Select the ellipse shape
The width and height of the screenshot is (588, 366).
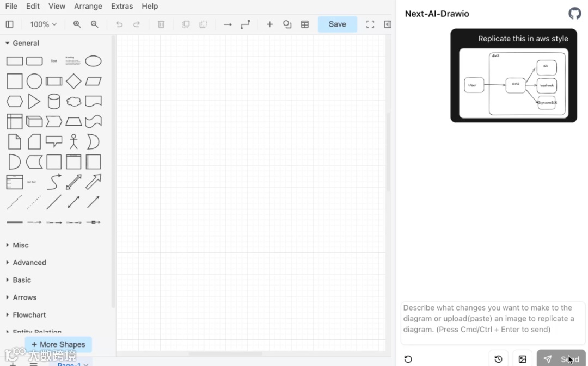93,61
